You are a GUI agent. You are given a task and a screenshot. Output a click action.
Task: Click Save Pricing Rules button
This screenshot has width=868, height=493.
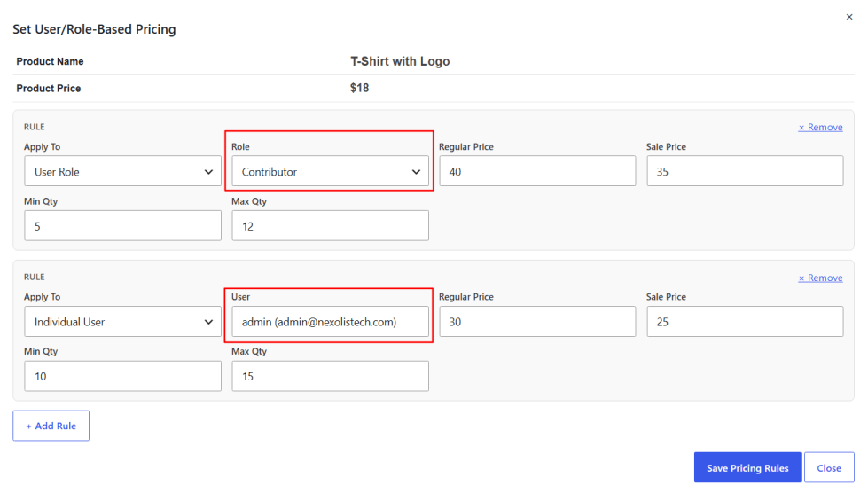[x=747, y=467]
